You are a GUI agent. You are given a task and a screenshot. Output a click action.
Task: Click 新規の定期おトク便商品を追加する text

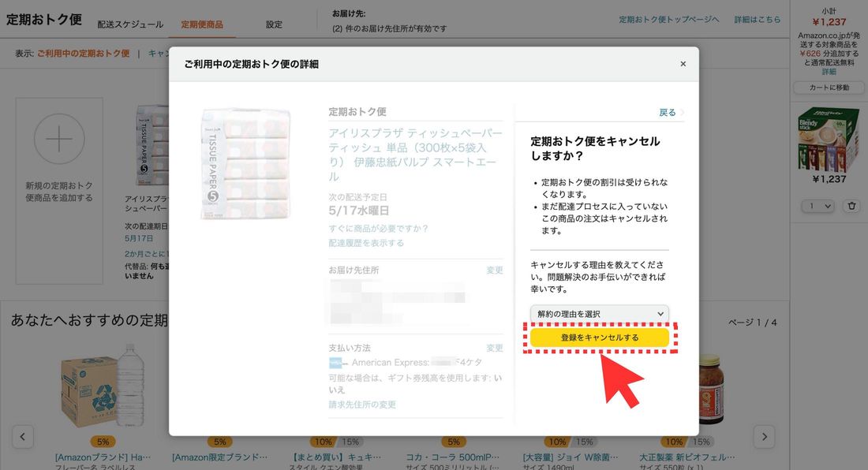click(59, 192)
